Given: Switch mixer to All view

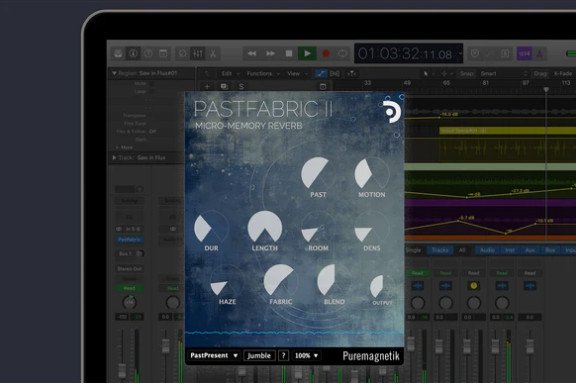Looking at the screenshot, I should tap(462, 250).
